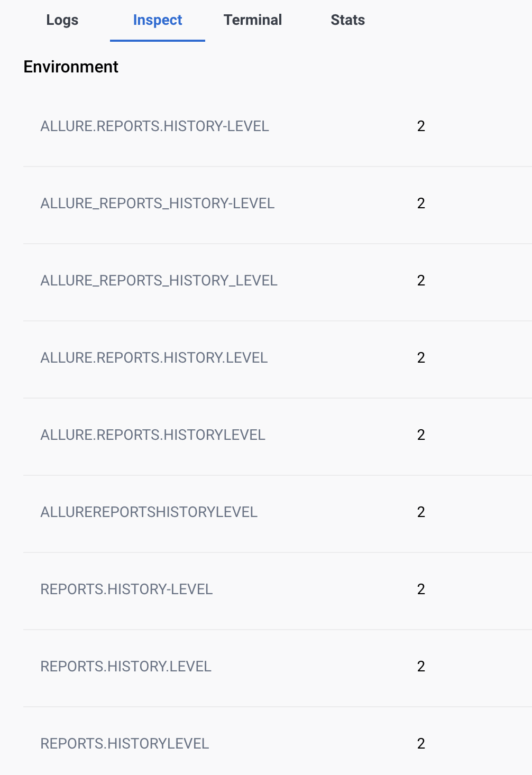Select the value of REPORTS.HISTORY.LEVEL
The height and width of the screenshot is (775, 532).
click(421, 667)
